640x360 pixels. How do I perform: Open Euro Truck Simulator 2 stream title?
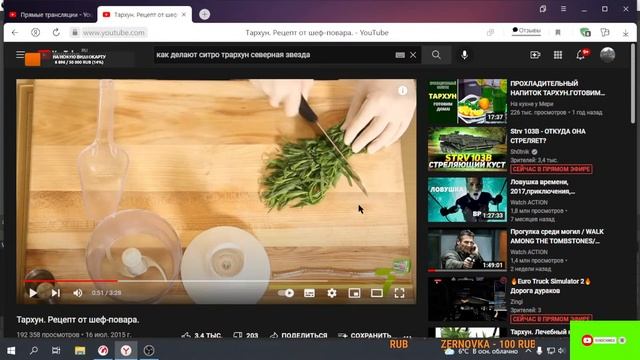point(551,286)
